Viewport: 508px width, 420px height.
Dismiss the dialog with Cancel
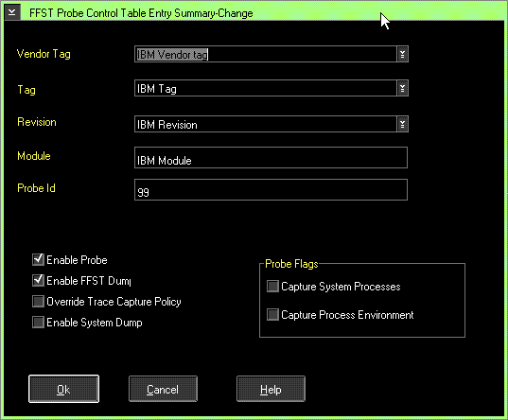point(163,389)
